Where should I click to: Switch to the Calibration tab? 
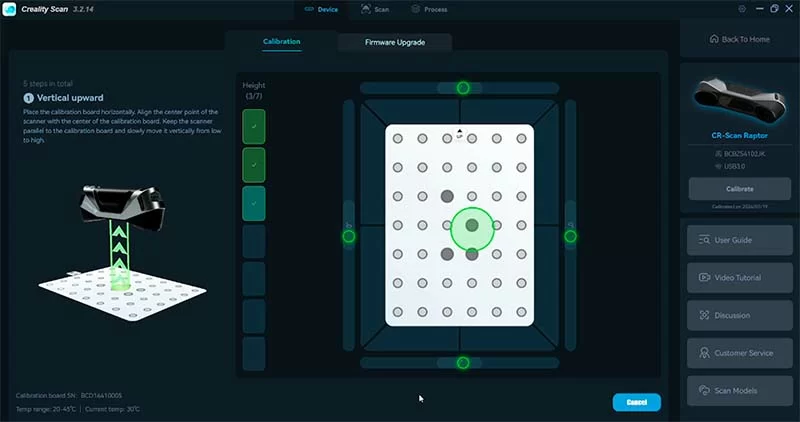282,41
